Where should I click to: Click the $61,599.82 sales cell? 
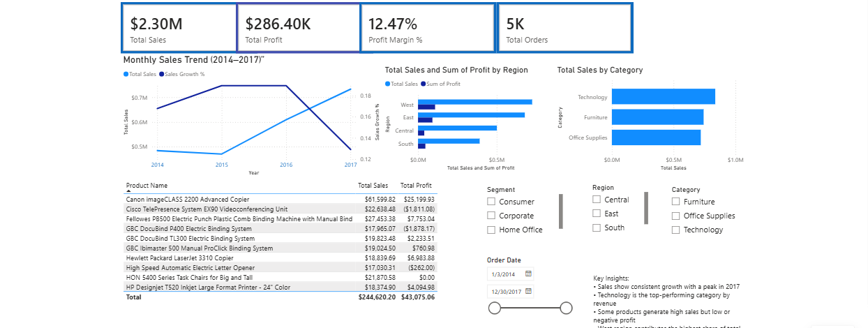[380, 199]
